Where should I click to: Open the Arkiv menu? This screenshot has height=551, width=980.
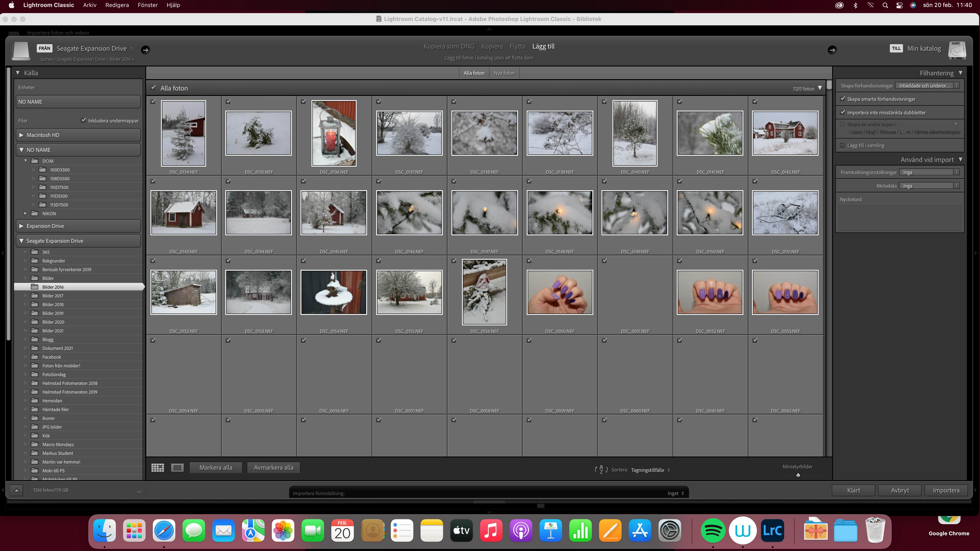coord(89,5)
